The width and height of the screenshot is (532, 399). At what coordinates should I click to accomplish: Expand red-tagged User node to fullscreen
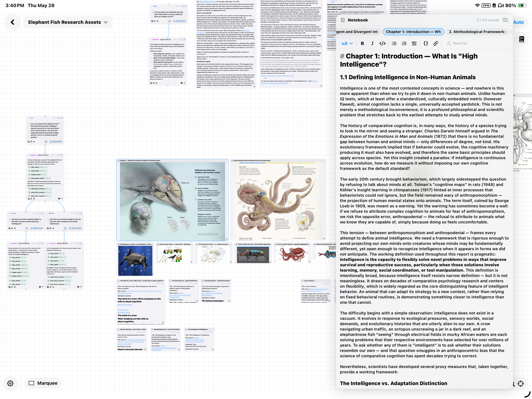(x=78, y=213)
